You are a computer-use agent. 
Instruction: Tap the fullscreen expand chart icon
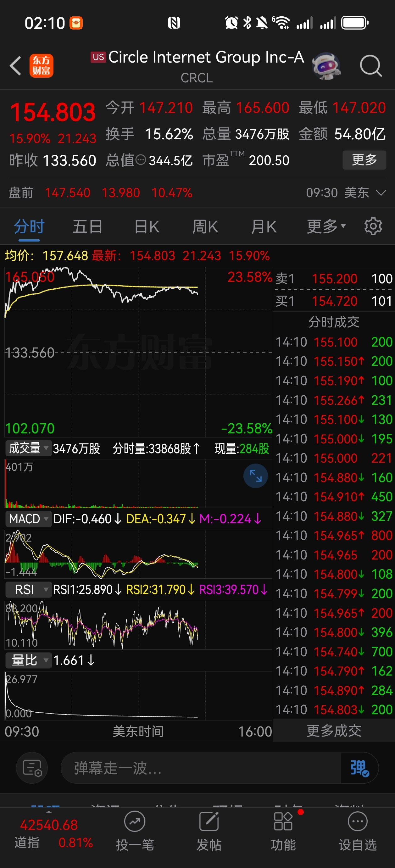point(255,476)
